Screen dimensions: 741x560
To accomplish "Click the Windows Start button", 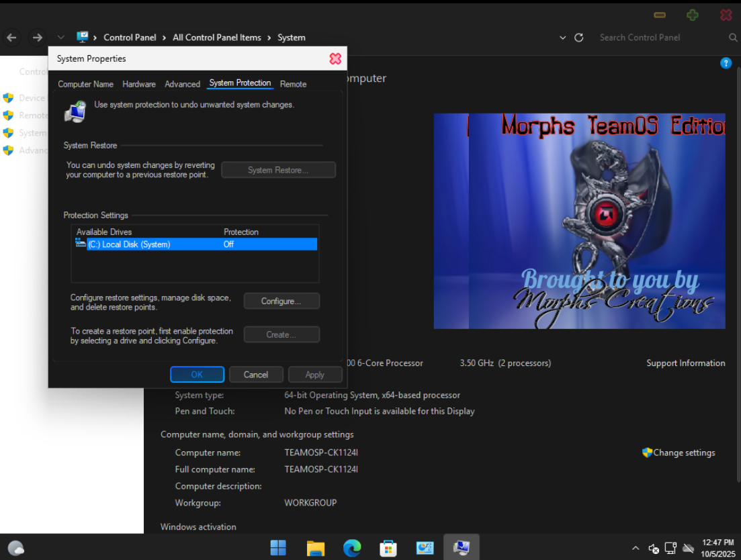I will coord(278,548).
